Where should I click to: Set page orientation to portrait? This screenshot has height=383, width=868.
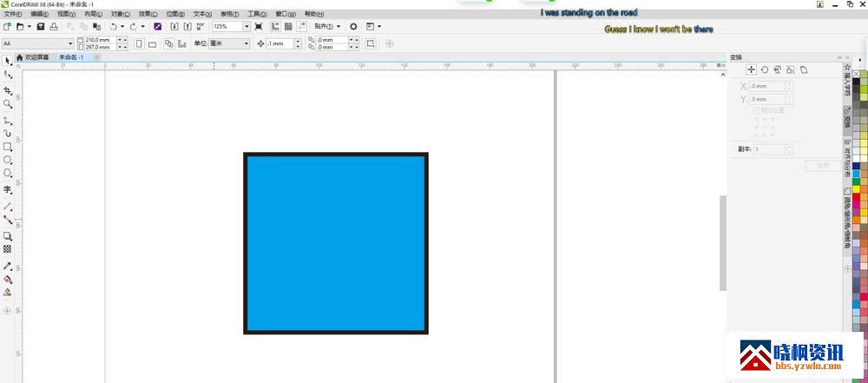click(139, 43)
